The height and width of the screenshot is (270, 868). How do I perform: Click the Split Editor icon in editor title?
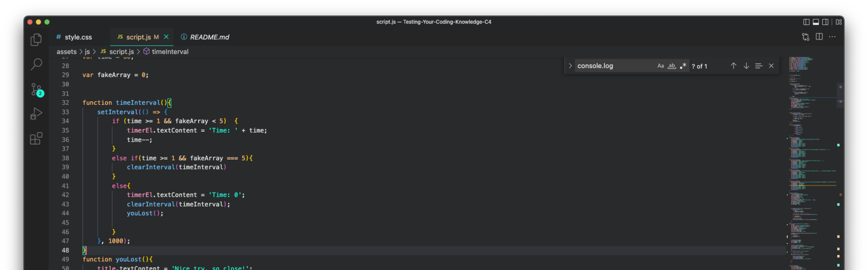point(819,37)
